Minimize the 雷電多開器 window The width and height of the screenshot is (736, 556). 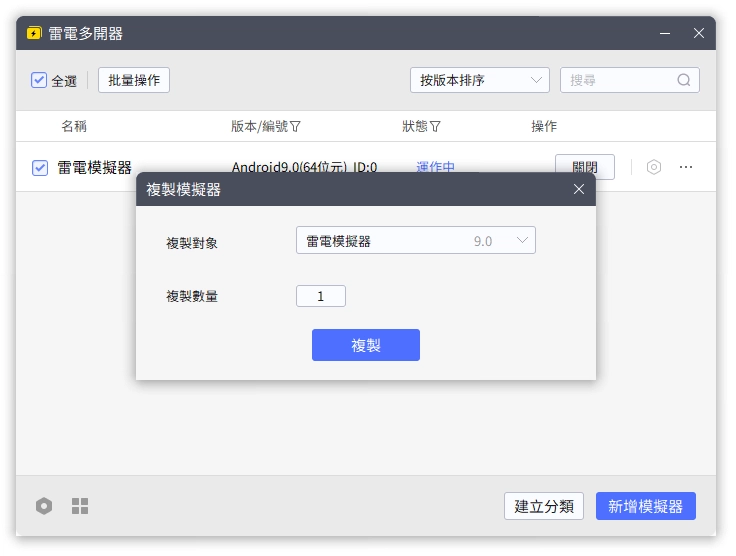(x=665, y=33)
